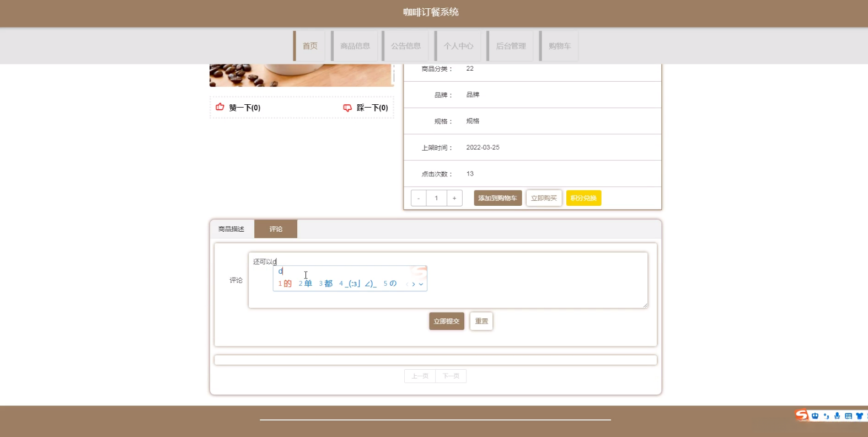Click the coffee beans product image
868x437 pixels.
click(302, 75)
